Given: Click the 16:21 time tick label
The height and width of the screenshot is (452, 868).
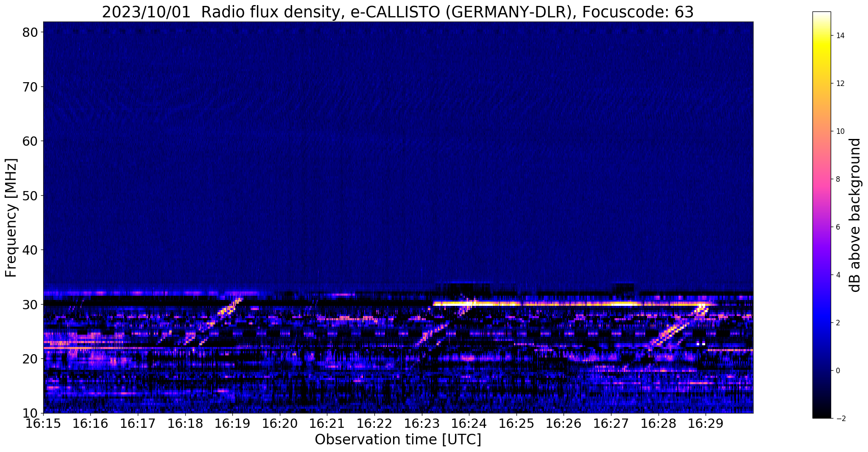Looking at the screenshot, I should pos(327,424).
